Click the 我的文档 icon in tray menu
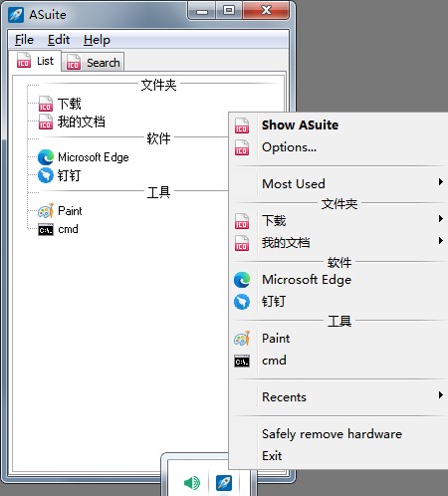This screenshot has width=448, height=496. [x=242, y=243]
